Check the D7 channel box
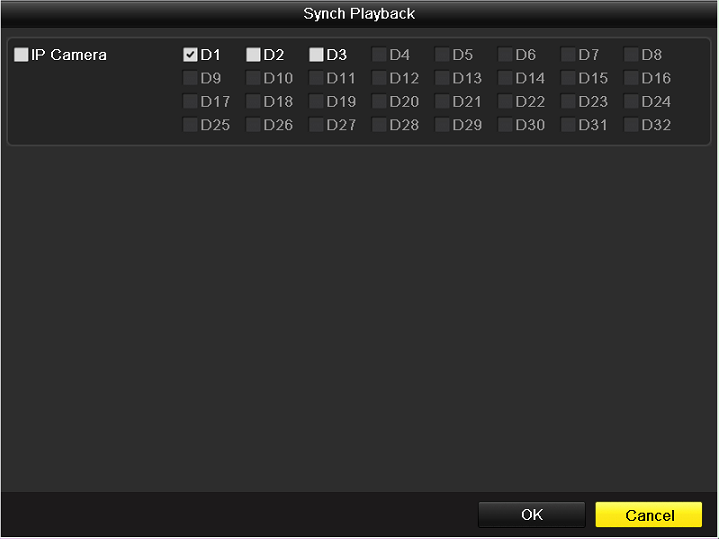719x539 pixels. tap(568, 55)
